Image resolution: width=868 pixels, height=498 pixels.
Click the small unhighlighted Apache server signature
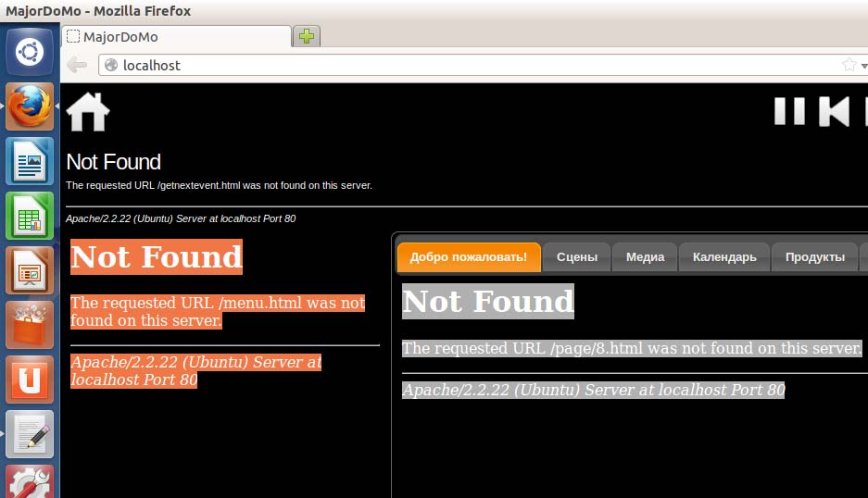[181, 218]
